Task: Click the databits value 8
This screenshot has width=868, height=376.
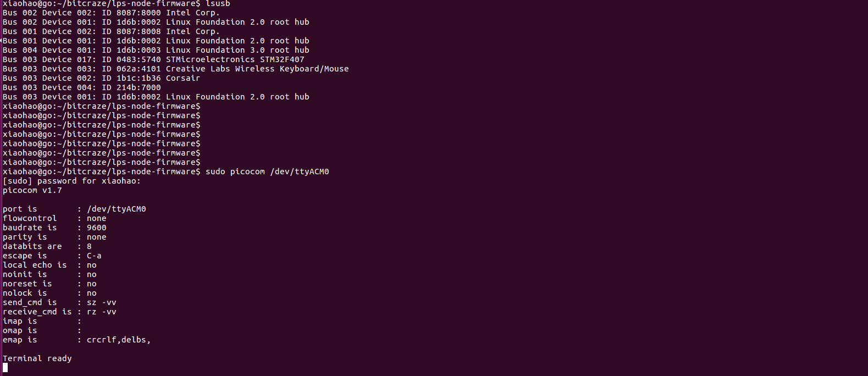Action: tap(89, 246)
